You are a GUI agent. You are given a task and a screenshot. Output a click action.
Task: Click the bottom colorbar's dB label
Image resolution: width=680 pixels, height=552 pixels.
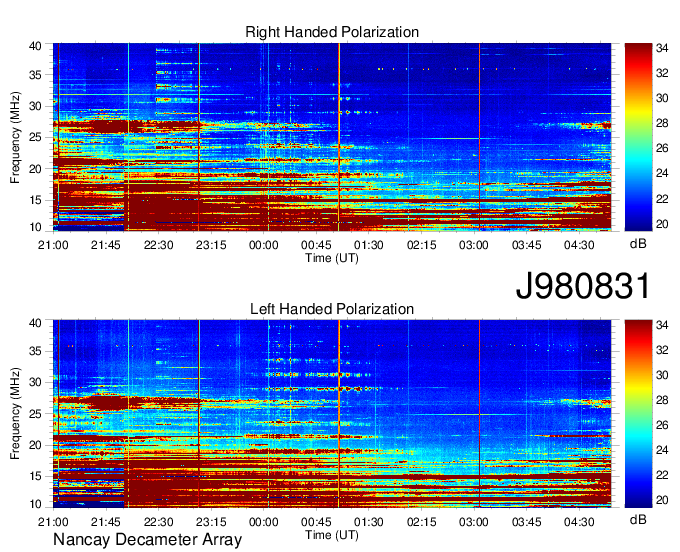(x=638, y=519)
